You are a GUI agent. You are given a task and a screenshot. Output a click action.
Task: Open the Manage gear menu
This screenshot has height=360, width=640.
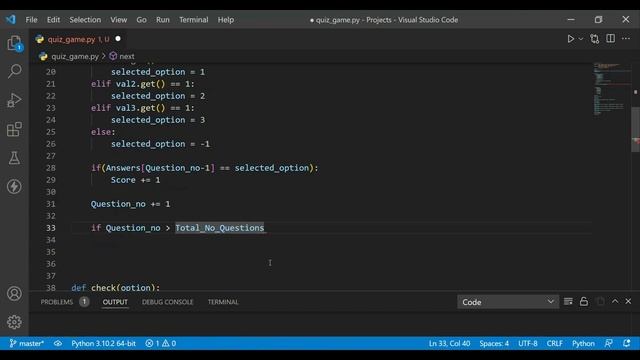(14, 322)
